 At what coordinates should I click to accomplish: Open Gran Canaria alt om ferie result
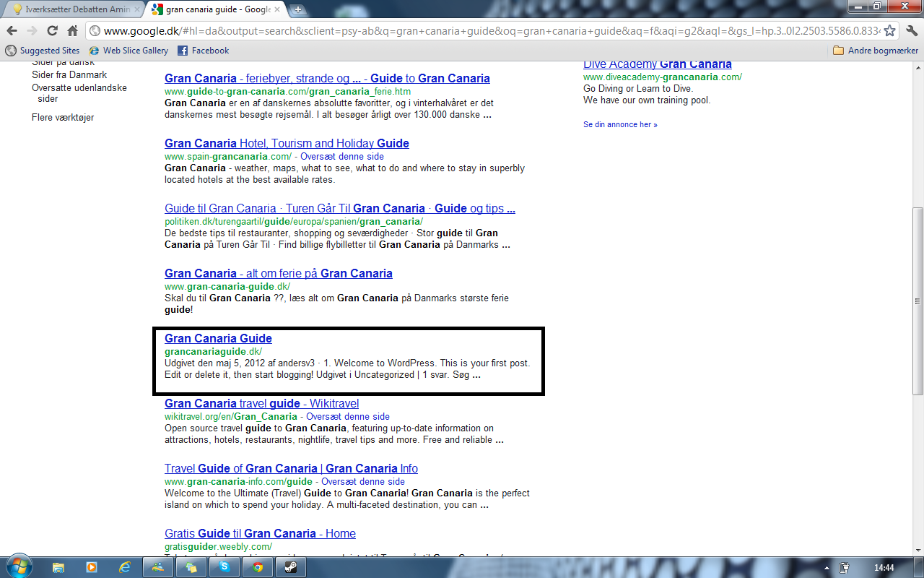click(x=279, y=273)
